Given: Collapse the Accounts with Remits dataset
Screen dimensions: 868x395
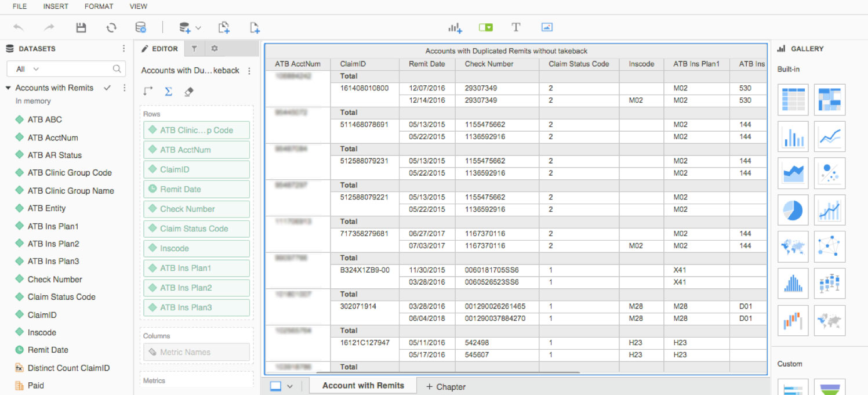Looking at the screenshot, I should point(8,88).
